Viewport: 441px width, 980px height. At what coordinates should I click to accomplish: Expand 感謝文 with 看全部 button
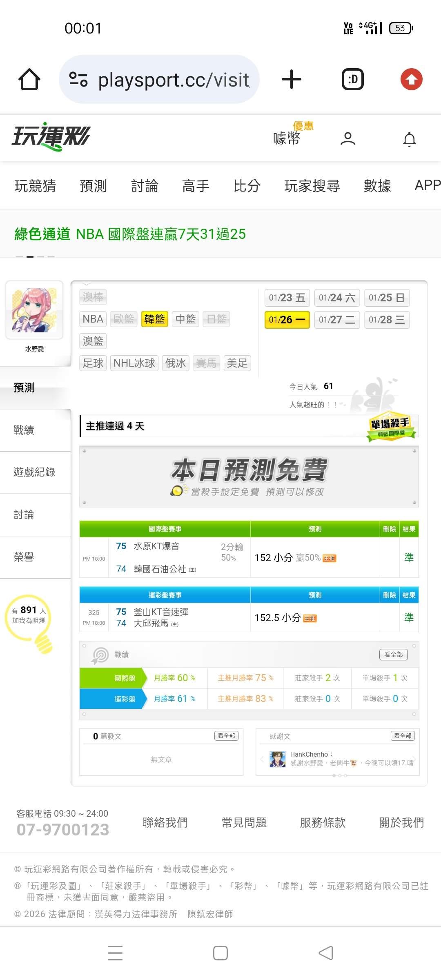403,736
